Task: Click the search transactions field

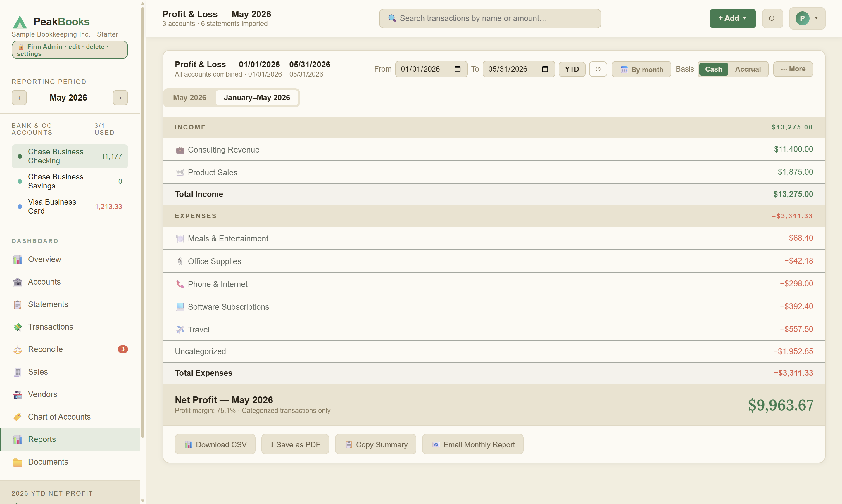Action: [490, 18]
